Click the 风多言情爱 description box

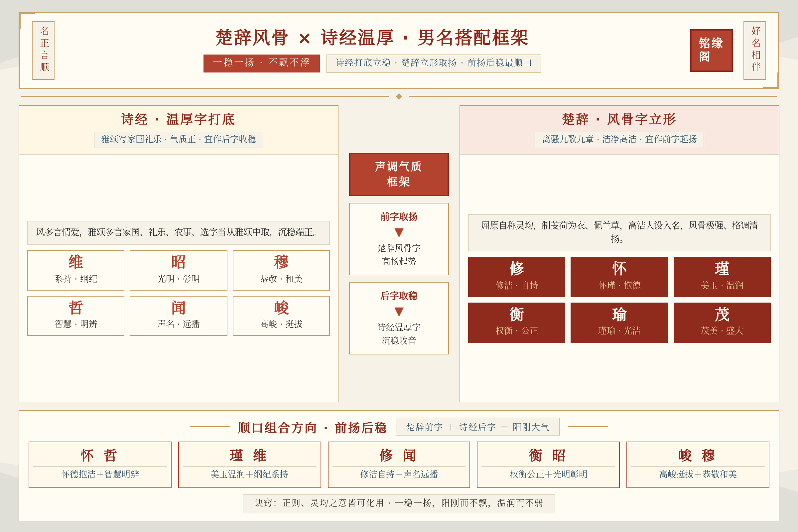pyautogui.click(x=178, y=232)
